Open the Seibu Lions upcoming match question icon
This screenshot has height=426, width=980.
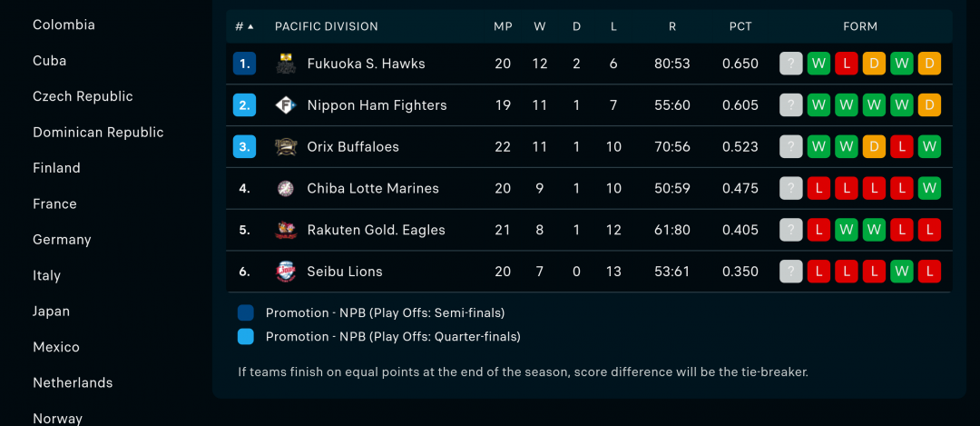pyautogui.click(x=790, y=272)
